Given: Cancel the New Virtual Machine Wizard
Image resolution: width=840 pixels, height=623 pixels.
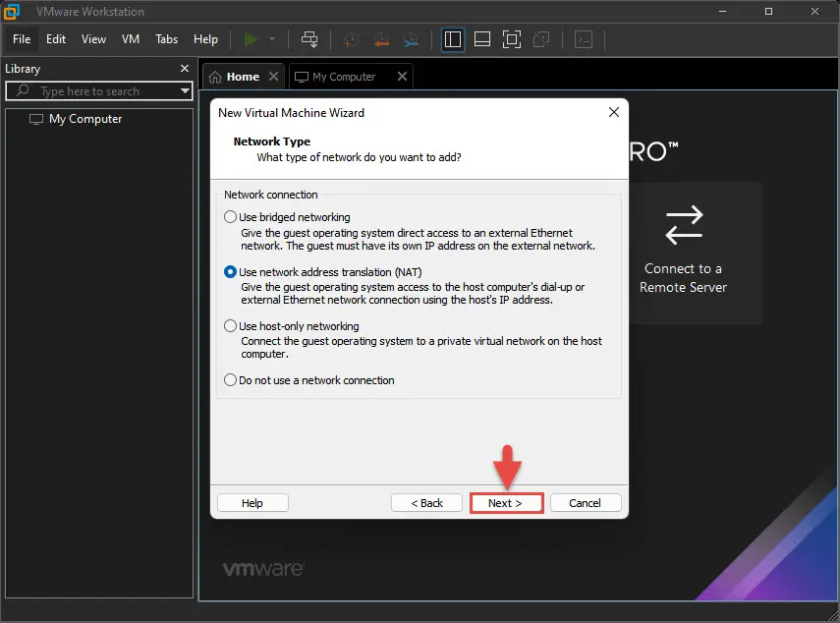Looking at the screenshot, I should coord(586,503).
